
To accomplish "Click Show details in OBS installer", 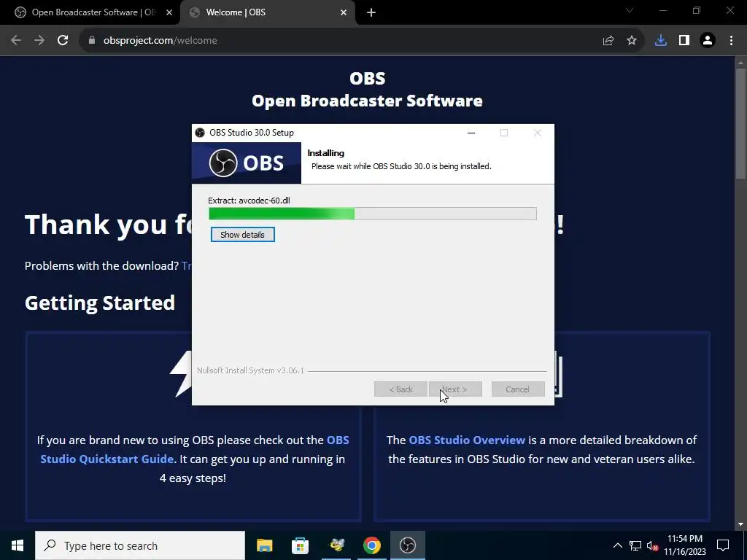I will click(242, 235).
